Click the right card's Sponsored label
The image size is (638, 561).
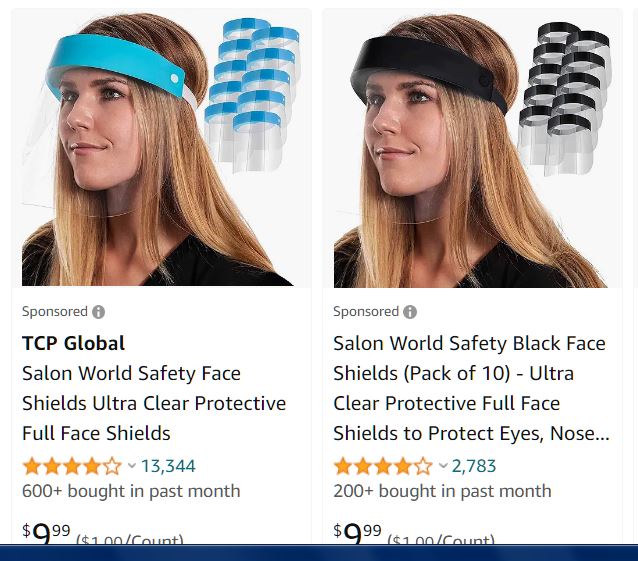(366, 312)
